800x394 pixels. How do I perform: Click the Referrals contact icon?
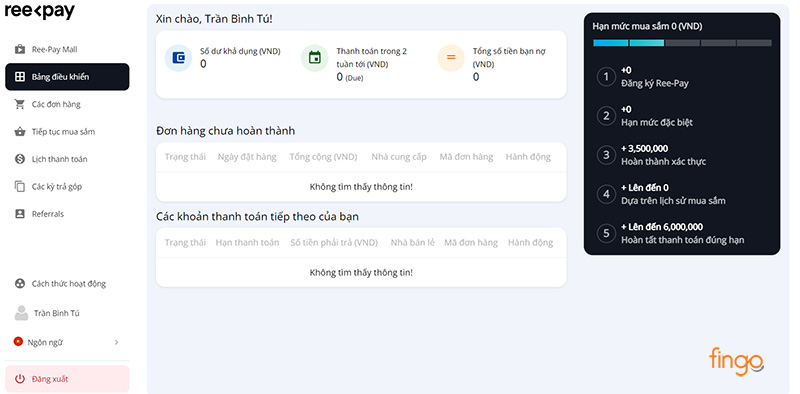[x=20, y=214]
